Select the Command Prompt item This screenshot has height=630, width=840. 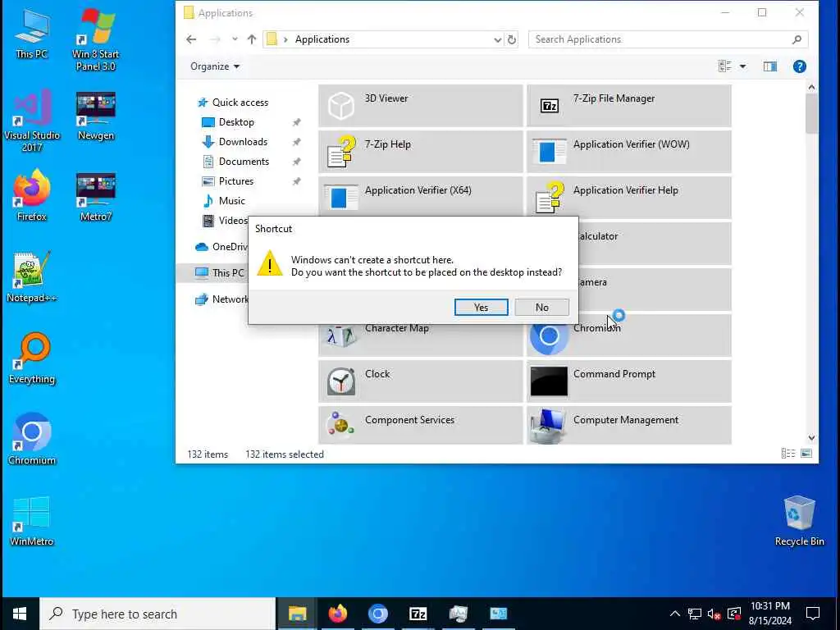coord(629,381)
